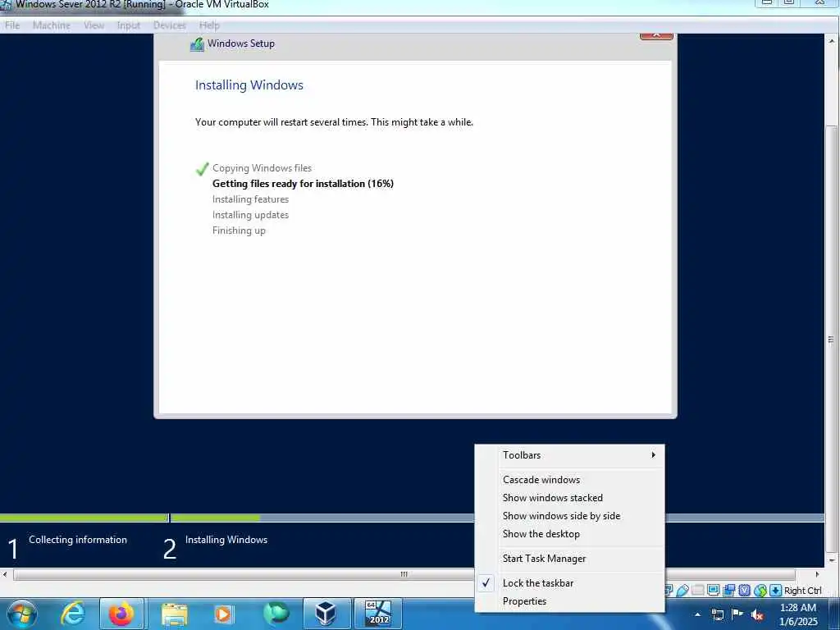Choose Cascade windows from context menu

pos(569,479)
